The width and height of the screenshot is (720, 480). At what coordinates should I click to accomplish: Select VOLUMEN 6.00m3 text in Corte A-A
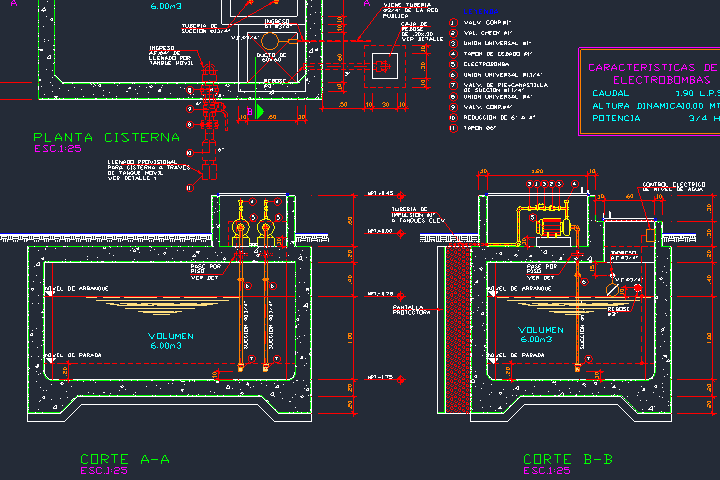pos(170,341)
